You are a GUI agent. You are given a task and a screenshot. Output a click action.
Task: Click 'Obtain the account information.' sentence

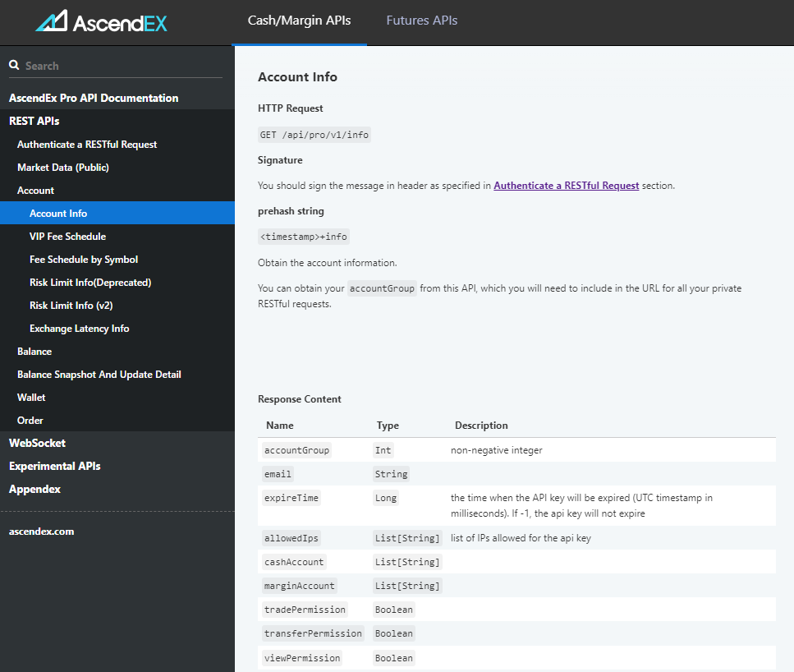(327, 263)
